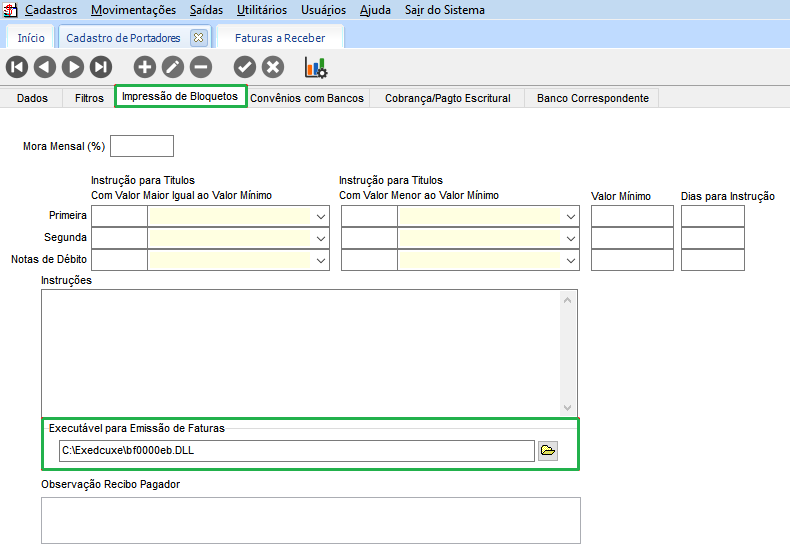This screenshot has height=555, width=790.
Task: Click the Mora Mensal (%) field
Action: pyautogui.click(x=142, y=146)
